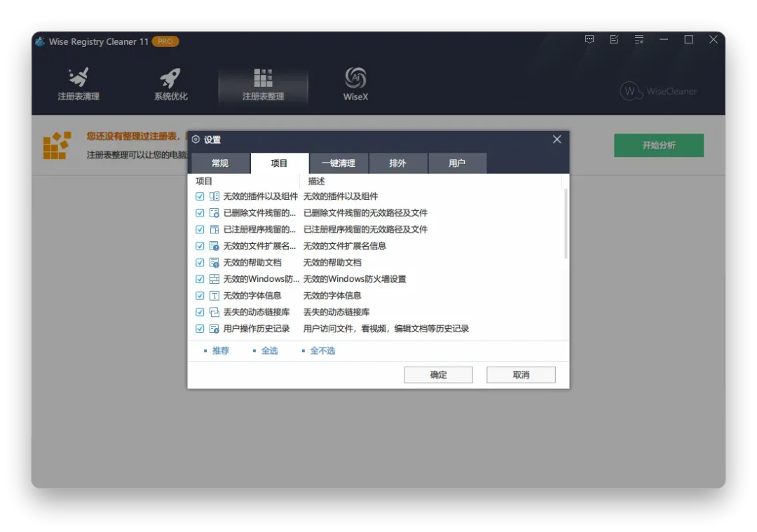757x532 pixels.
Task: Uncheck 用户操作历史记录 checkbox
Action: click(200, 329)
